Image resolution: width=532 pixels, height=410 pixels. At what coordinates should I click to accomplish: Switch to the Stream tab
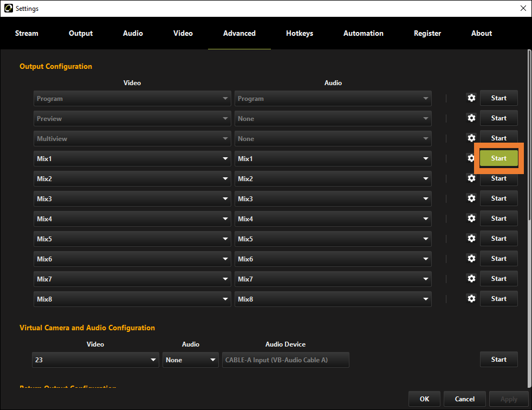pos(27,33)
